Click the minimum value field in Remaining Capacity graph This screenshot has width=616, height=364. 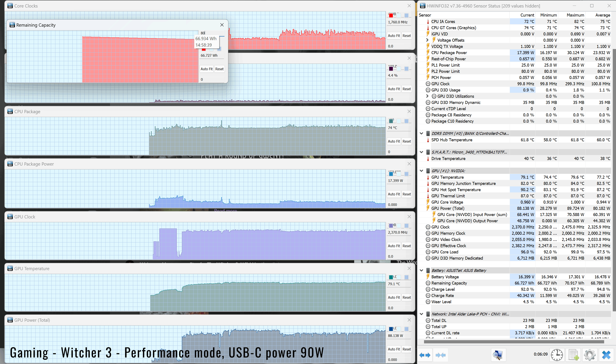[x=212, y=79]
